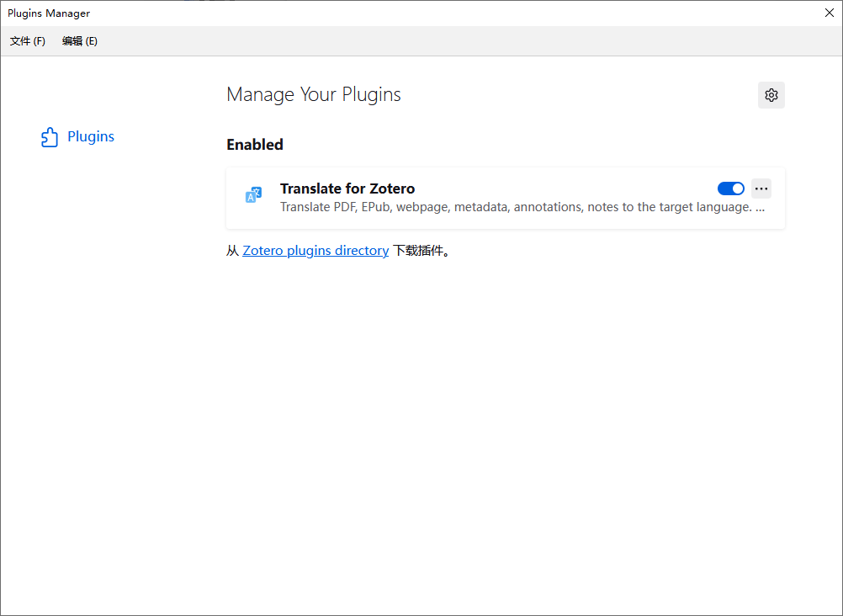Select the Plugins sidebar category
843x616 pixels.
pos(78,136)
